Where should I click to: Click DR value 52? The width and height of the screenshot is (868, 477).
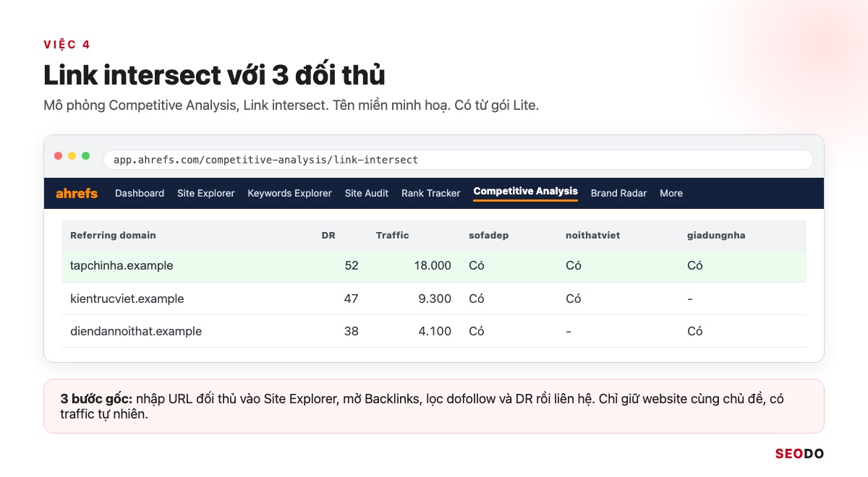click(352, 265)
